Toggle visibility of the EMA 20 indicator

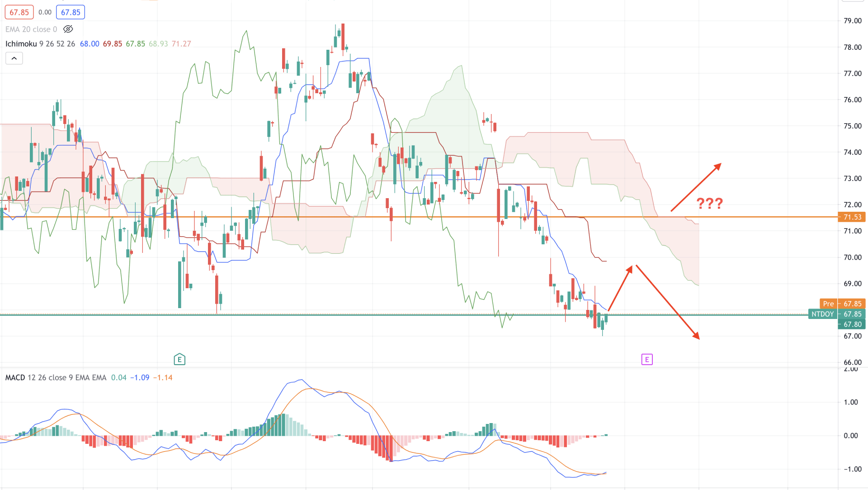[68, 29]
